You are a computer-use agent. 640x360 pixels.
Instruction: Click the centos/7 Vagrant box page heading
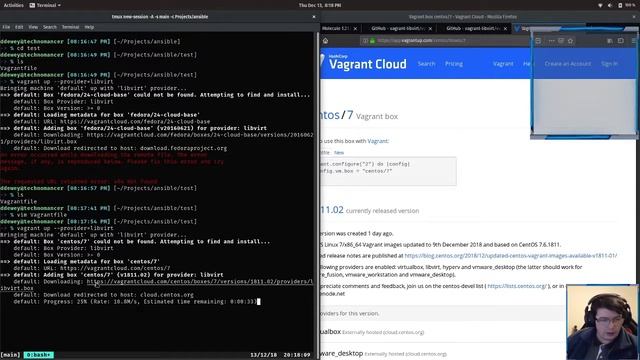click(x=359, y=116)
